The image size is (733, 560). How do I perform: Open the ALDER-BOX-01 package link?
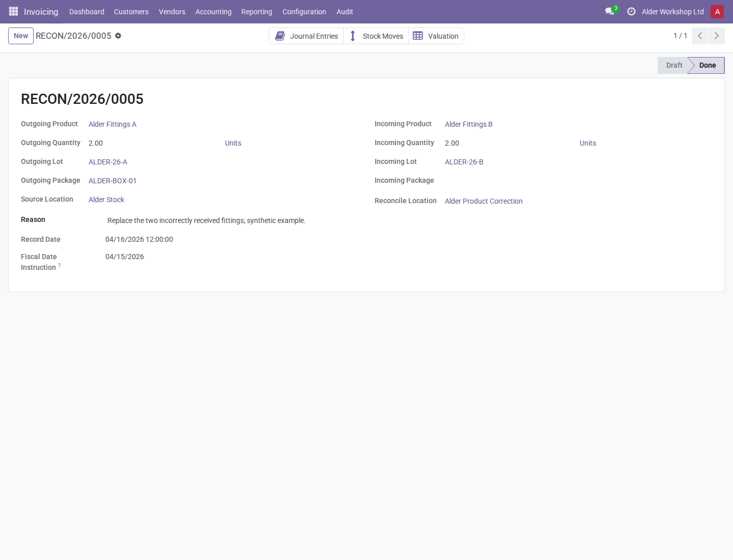pos(112,181)
